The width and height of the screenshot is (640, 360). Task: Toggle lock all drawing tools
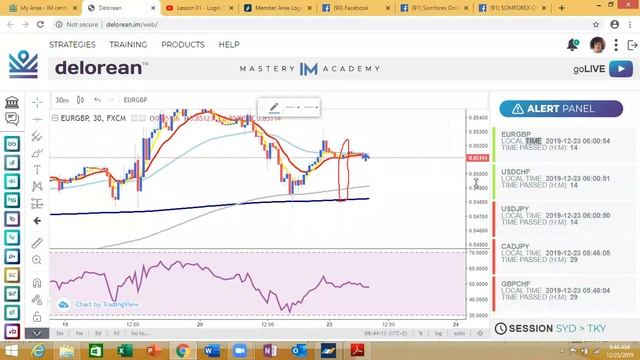(x=37, y=317)
